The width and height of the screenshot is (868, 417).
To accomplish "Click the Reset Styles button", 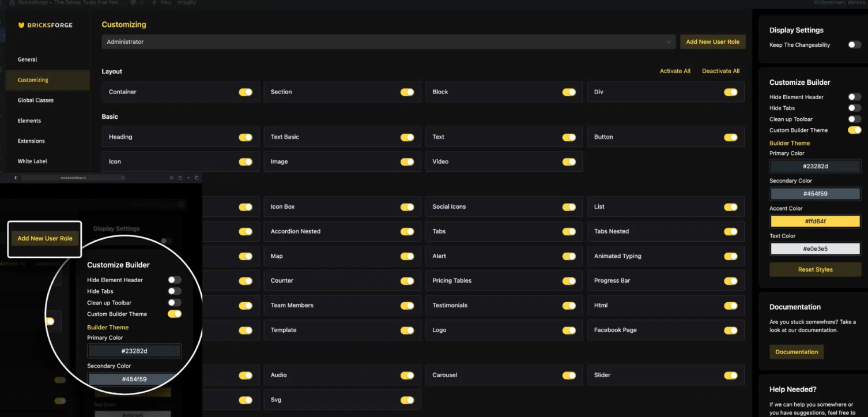I will [x=815, y=269].
